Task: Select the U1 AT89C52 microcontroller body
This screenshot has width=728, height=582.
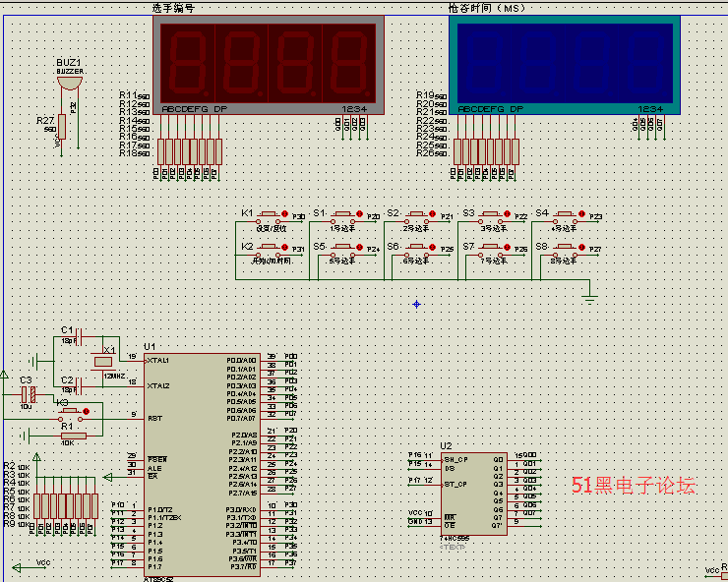Action: click(202, 466)
